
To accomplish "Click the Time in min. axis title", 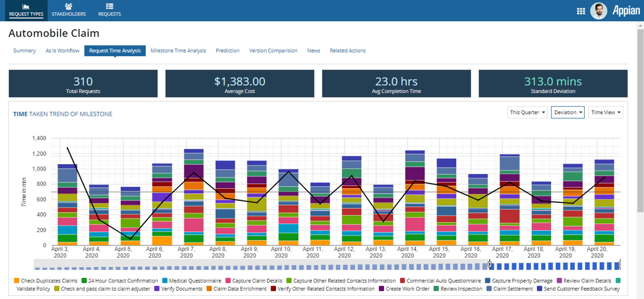I will (x=24, y=192).
